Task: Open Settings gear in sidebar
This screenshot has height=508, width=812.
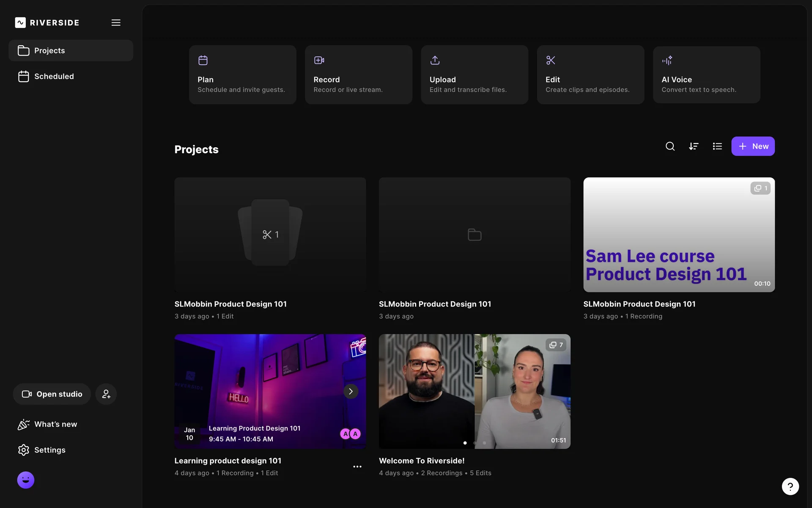Action: pos(24,450)
